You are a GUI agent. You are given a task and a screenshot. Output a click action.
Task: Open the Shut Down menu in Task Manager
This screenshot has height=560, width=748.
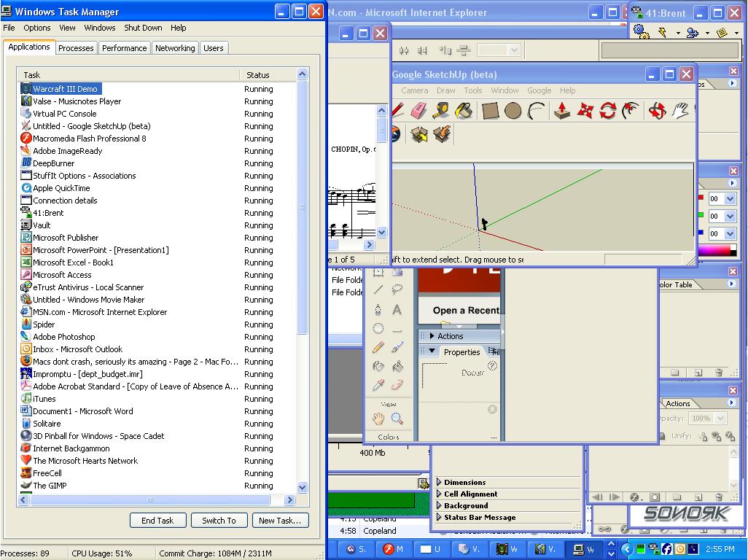tap(143, 28)
